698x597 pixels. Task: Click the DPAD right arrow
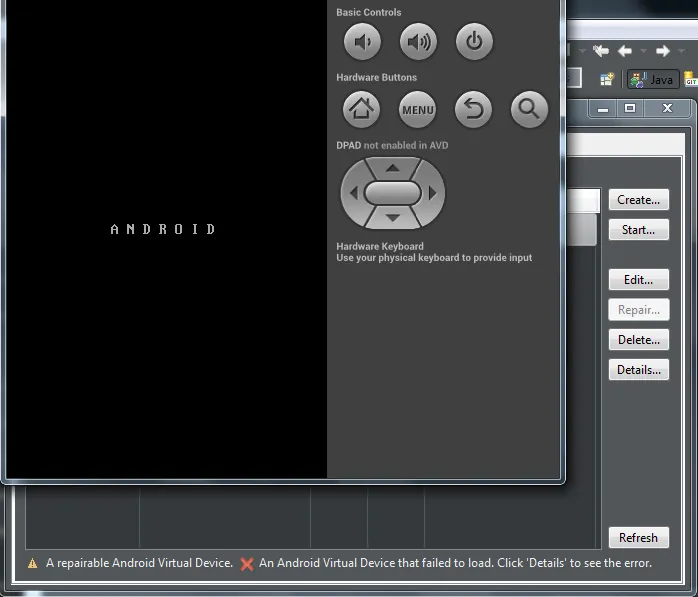pyautogui.click(x=432, y=193)
